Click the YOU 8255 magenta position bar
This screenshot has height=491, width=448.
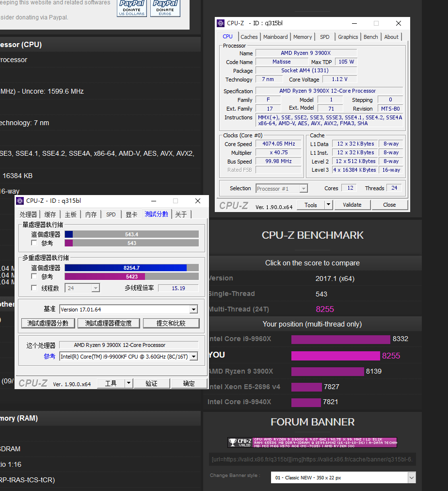[336, 356]
